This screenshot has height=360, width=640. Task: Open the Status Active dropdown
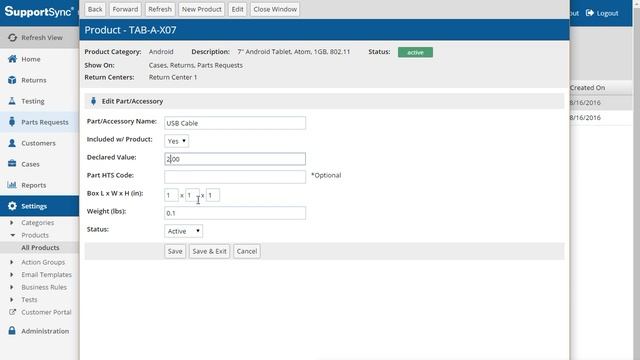[x=183, y=231]
